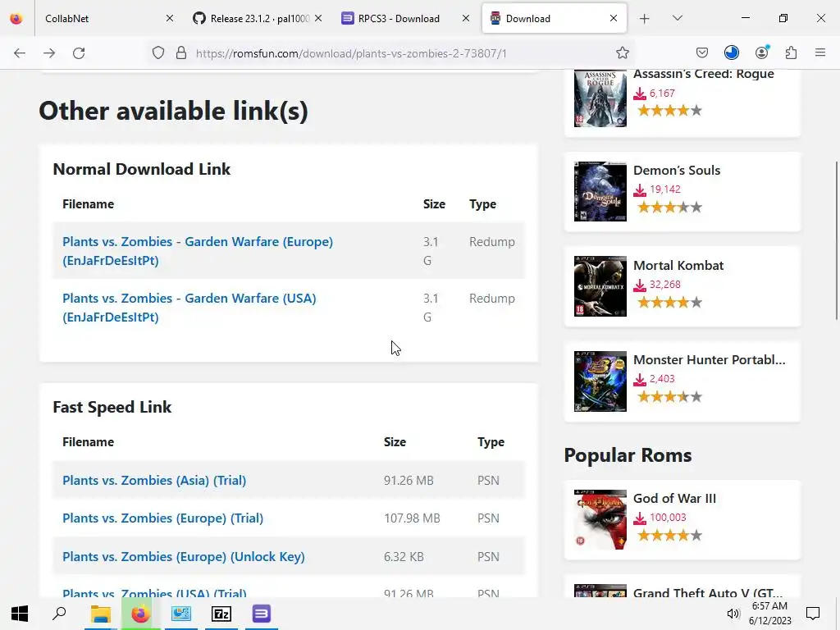The width and height of the screenshot is (840, 630).
Task: Open tracking protection shield icon
Action: (x=158, y=53)
